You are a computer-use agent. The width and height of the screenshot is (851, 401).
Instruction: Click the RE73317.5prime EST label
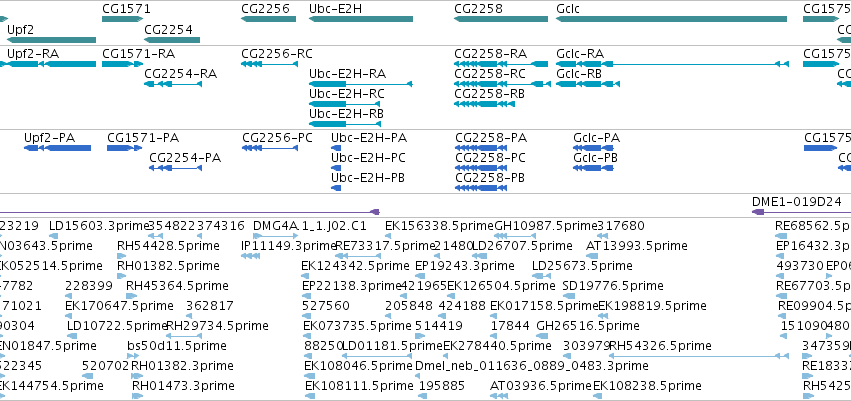[385, 246]
